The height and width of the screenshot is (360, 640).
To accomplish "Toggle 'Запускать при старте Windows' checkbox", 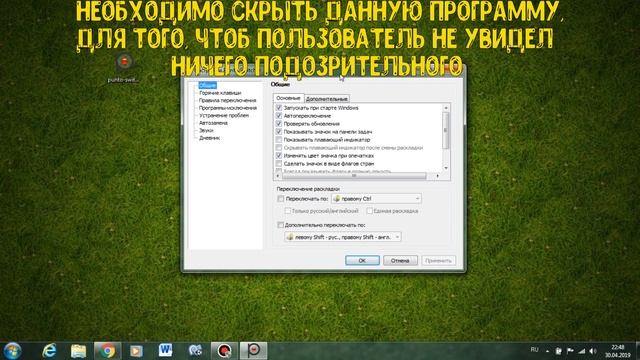I will click(279, 108).
